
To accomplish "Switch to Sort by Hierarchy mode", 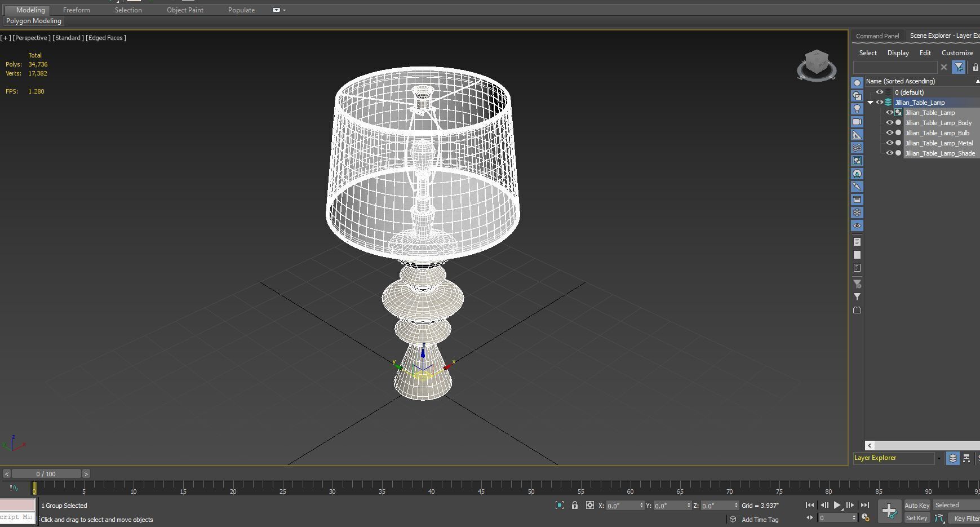I will click(x=966, y=458).
